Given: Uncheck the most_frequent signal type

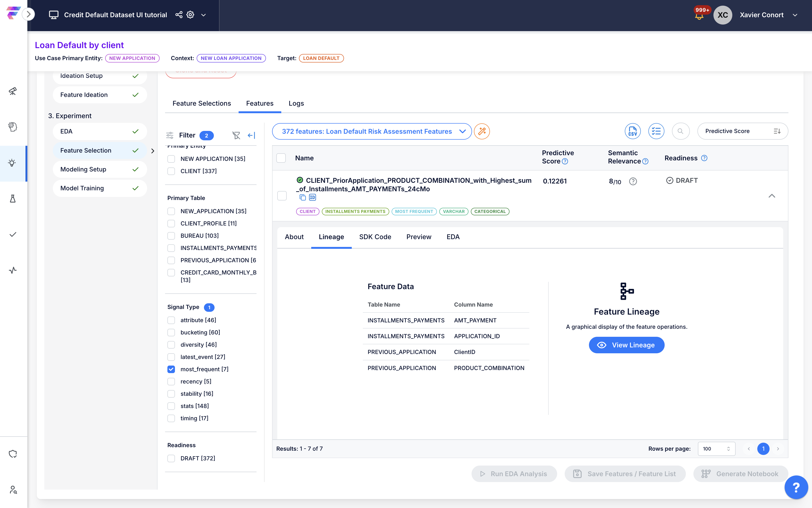Looking at the screenshot, I should tap(171, 369).
